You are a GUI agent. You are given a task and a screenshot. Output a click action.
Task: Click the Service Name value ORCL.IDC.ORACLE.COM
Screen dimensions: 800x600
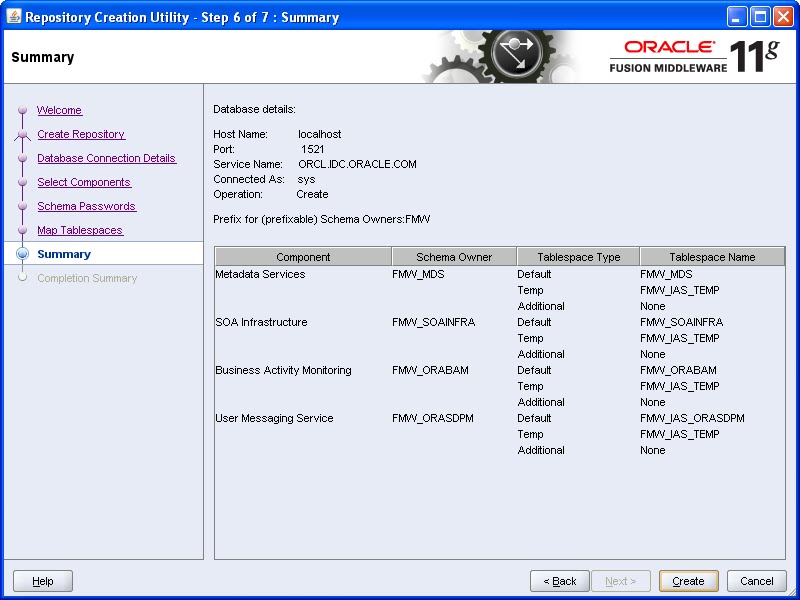click(357, 164)
